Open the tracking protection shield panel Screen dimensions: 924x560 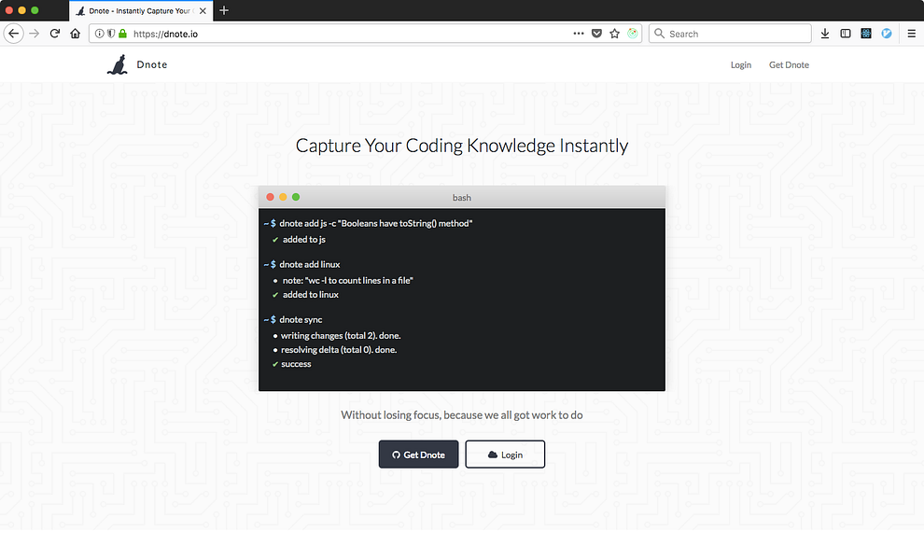[111, 34]
